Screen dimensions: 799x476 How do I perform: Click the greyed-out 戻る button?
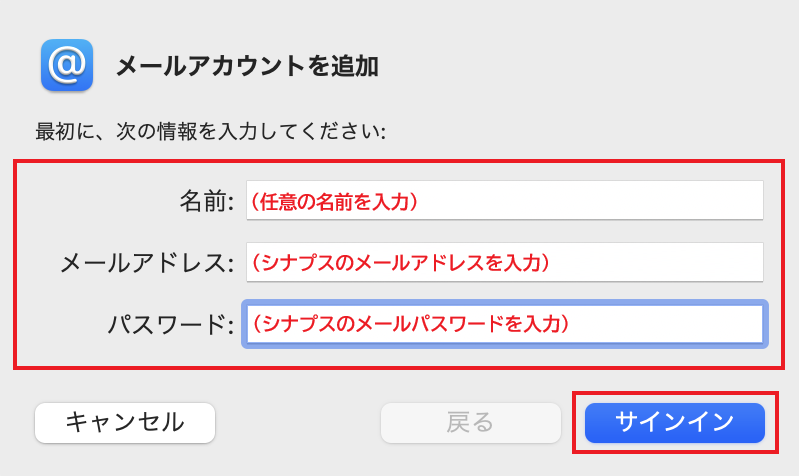470,422
